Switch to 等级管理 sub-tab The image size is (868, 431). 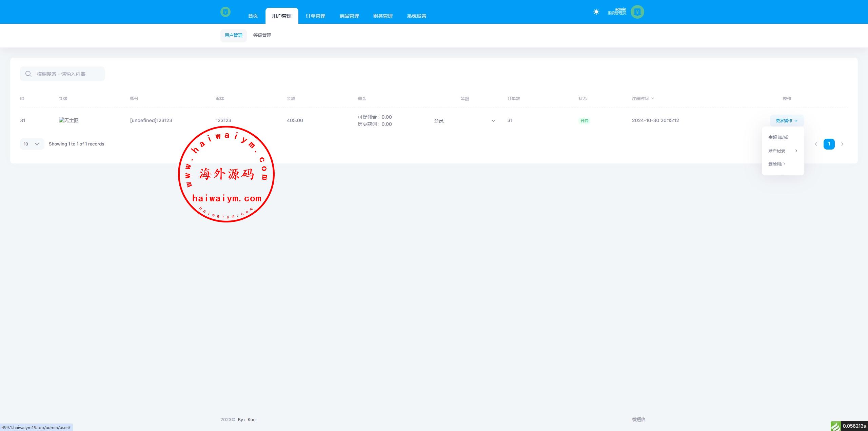tap(262, 35)
